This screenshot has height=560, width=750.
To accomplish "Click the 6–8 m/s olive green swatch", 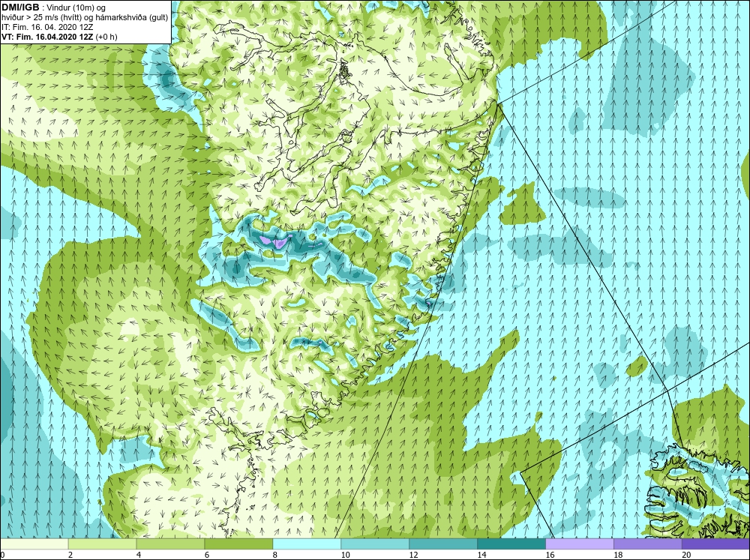I will click(x=238, y=544).
